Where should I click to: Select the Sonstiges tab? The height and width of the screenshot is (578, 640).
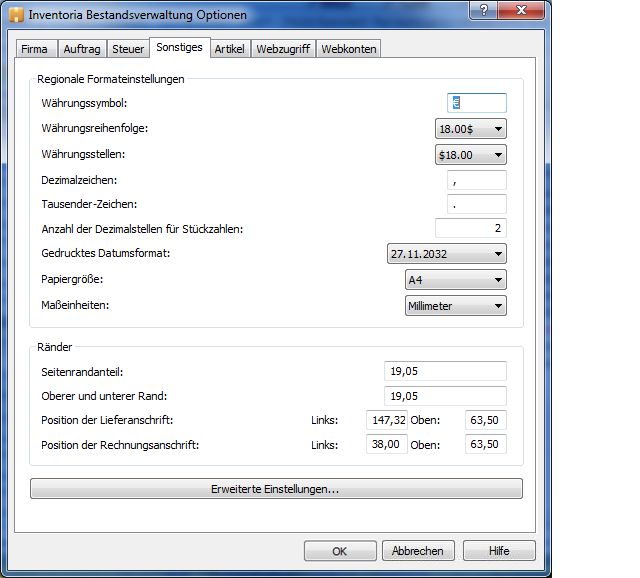180,48
